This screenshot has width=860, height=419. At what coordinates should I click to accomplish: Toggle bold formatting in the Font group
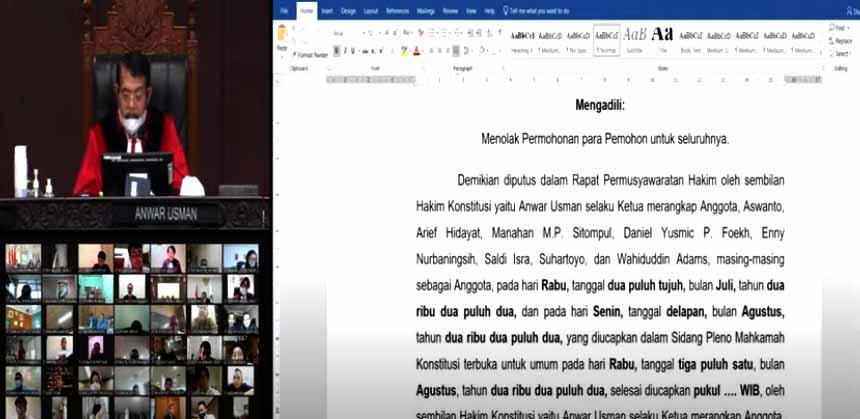click(x=337, y=51)
